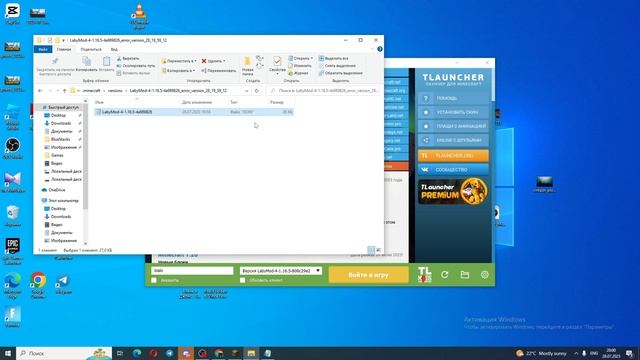
Task: Open TLauncher folder icon
Action: click(x=464, y=275)
